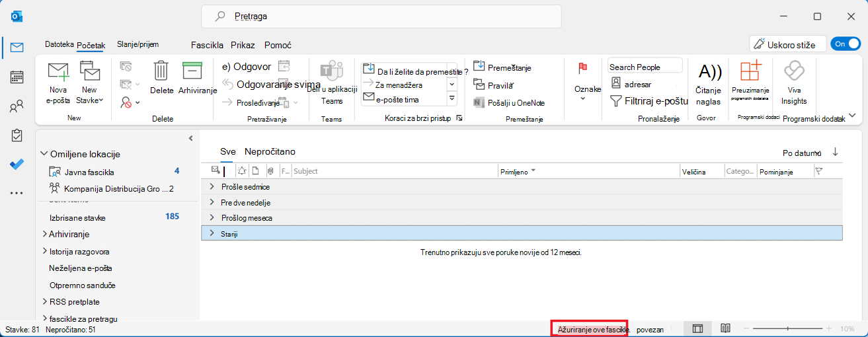Send to OneNote via Pošalji u OneNote
This screenshot has width=868, height=337.
click(509, 102)
